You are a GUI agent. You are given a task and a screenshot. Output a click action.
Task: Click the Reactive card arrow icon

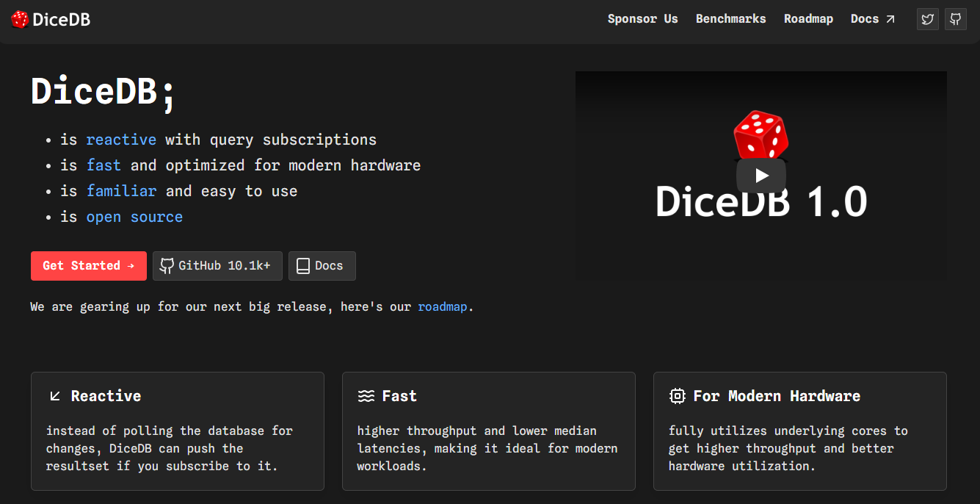coord(55,396)
